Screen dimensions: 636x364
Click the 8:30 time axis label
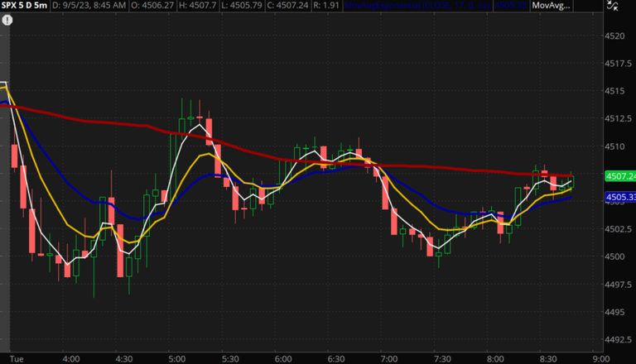point(548,359)
